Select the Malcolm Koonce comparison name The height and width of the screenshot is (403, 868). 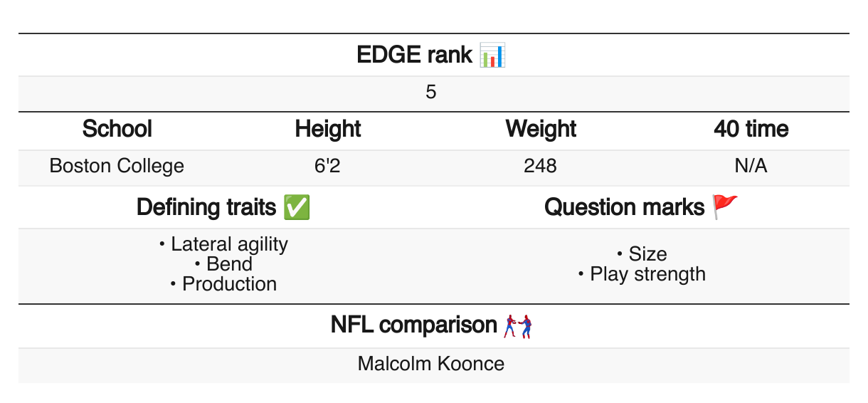tap(431, 364)
